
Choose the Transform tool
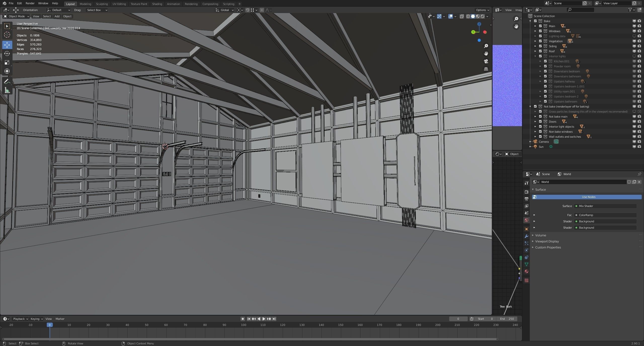[7, 71]
